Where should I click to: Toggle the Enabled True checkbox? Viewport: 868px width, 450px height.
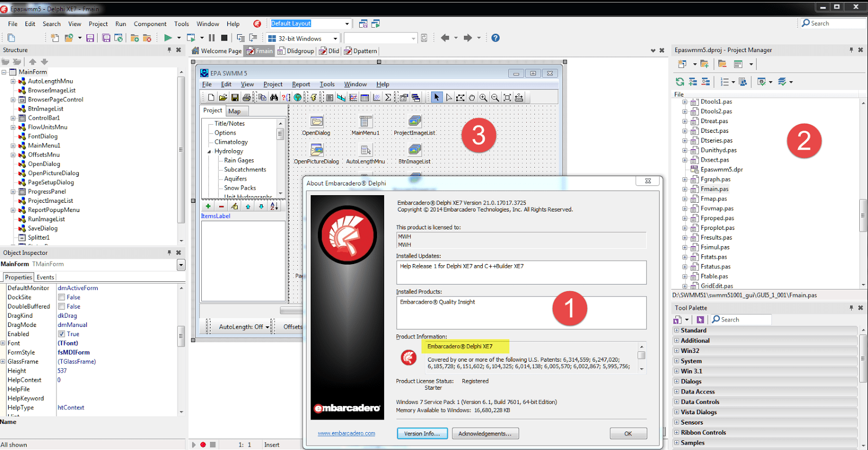[x=61, y=334]
